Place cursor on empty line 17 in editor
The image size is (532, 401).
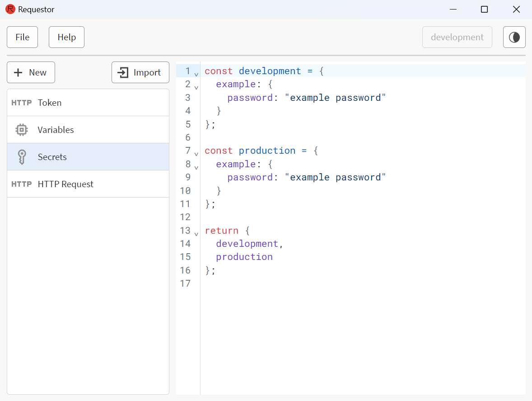316,283
